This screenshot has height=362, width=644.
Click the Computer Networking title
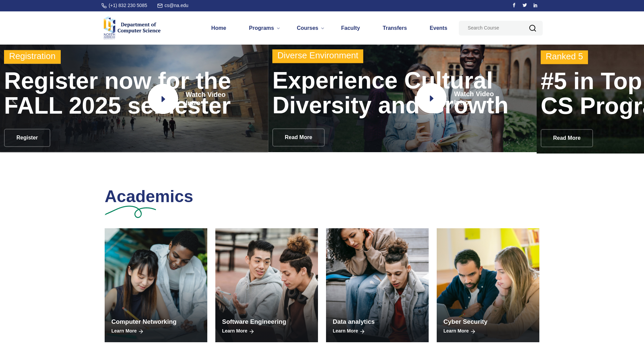click(144, 322)
